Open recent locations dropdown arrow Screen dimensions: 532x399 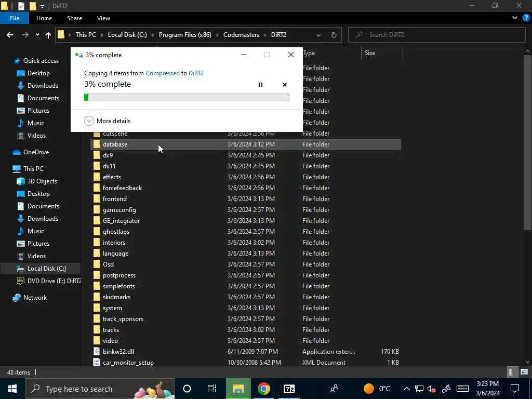click(37, 35)
